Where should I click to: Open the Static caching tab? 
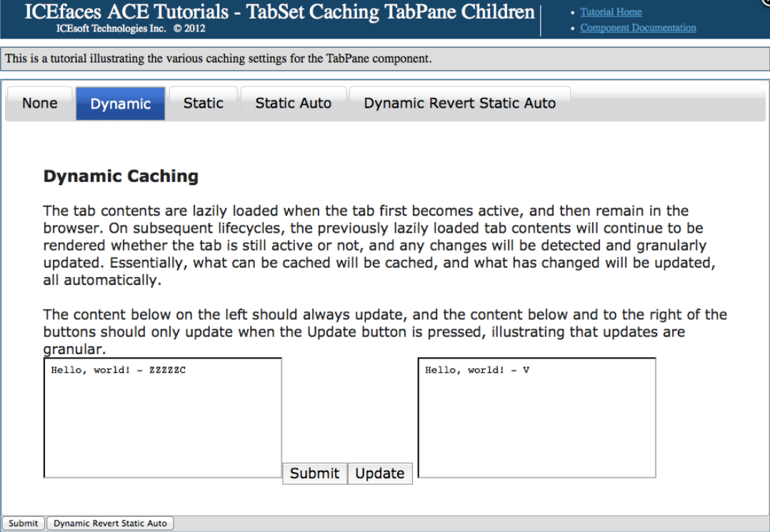(203, 104)
